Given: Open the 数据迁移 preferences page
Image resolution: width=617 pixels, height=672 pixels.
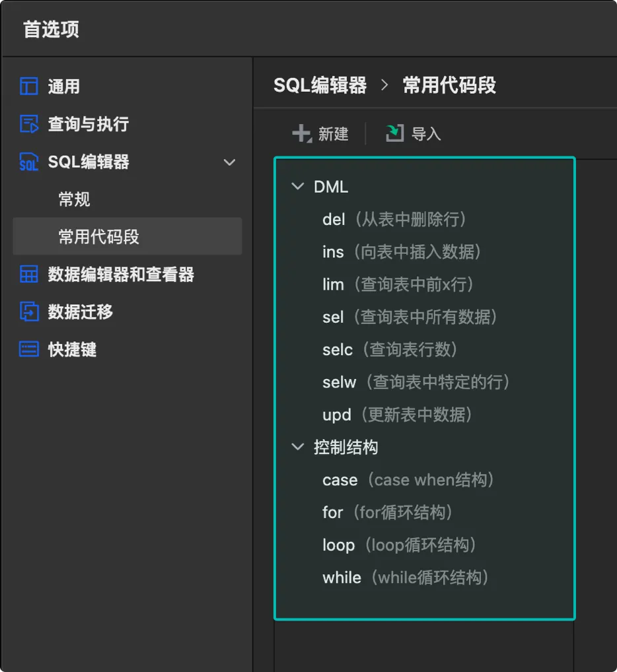Looking at the screenshot, I should (80, 312).
